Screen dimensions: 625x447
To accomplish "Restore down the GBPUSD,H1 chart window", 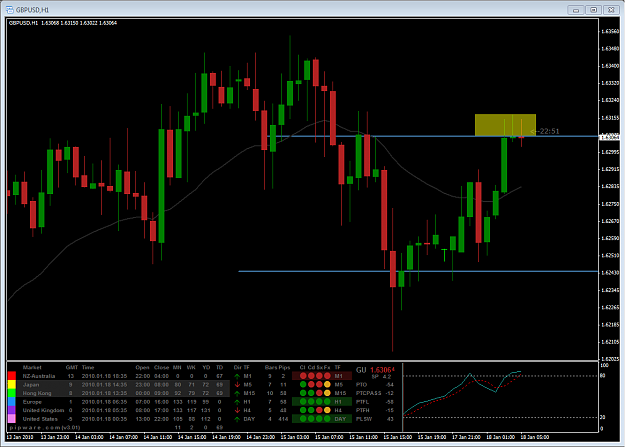I will tap(594, 10).
